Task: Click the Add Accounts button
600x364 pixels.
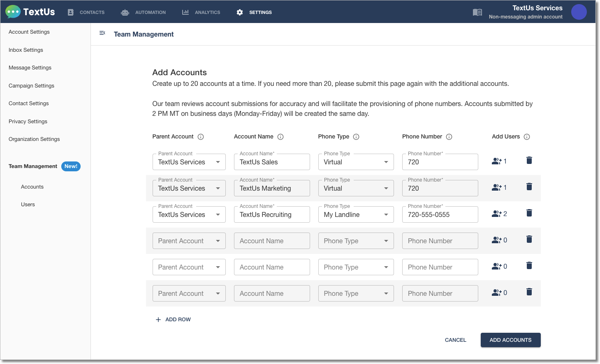Action: tap(510, 340)
